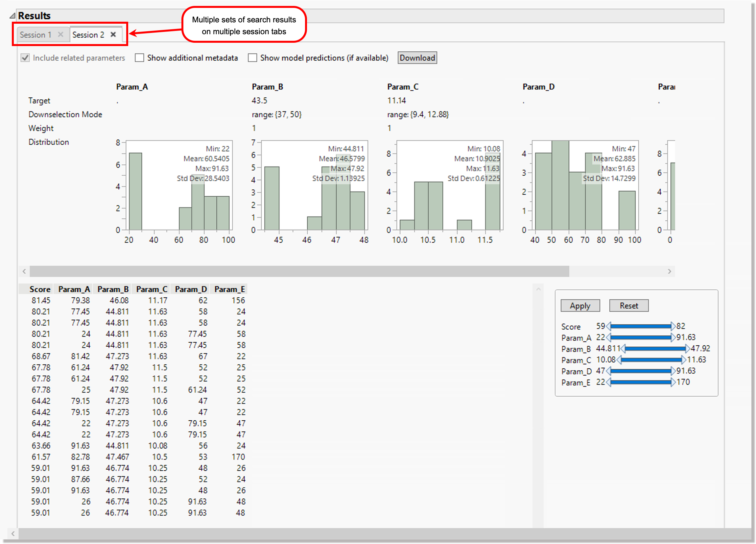The image size is (756, 544).
Task: Click the Score range slider bar
Action: 640,326
